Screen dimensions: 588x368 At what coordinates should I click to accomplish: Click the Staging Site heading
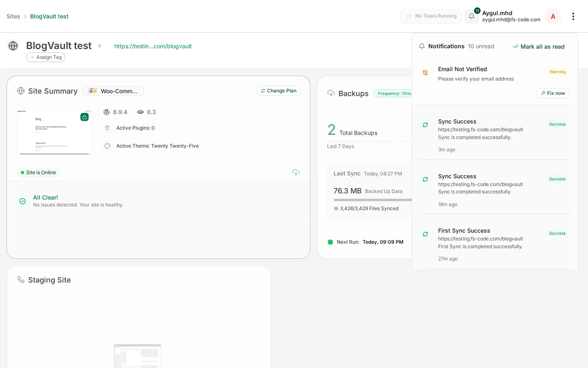[49, 280]
